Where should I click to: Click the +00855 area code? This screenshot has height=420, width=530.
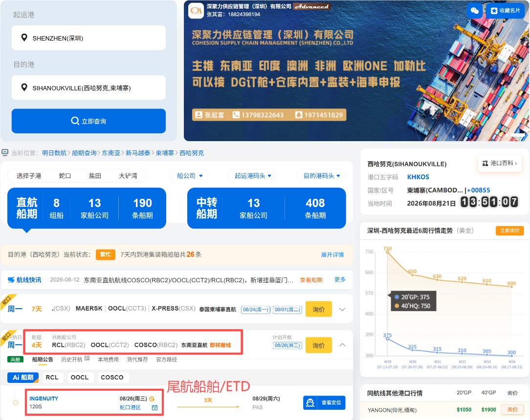tap(478, 190)
